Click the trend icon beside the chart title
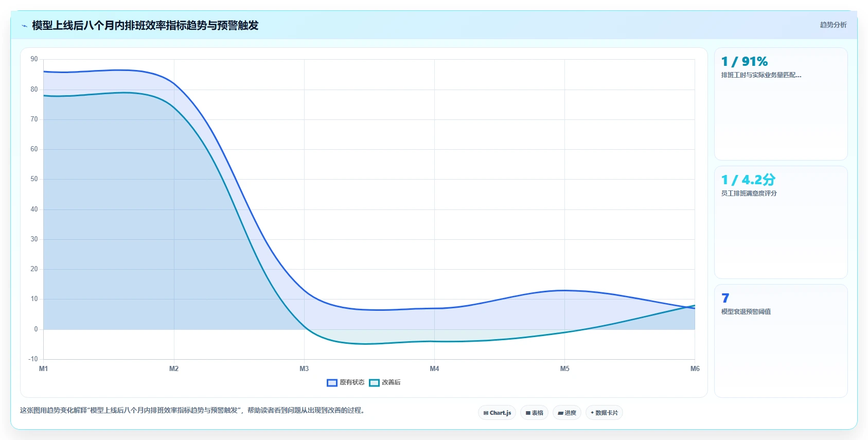868x440 pixels. pos(24,26)
